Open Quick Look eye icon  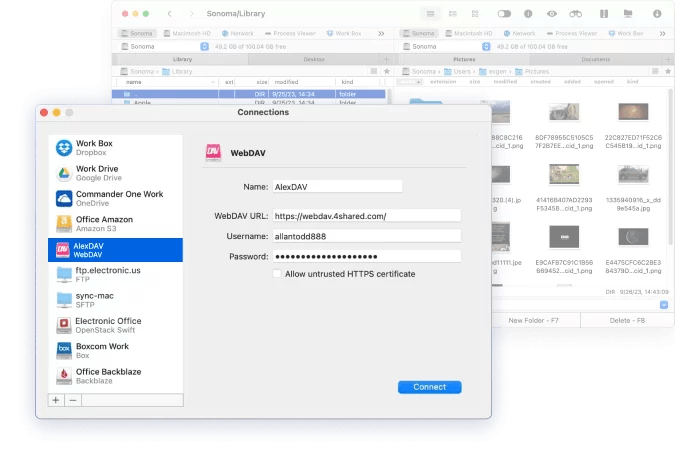(552, 14)
